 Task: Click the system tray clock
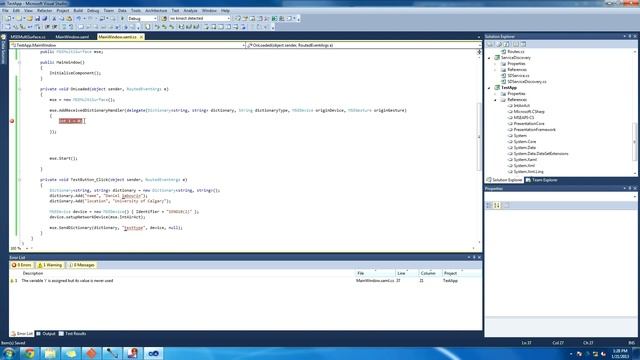(620, 353)
